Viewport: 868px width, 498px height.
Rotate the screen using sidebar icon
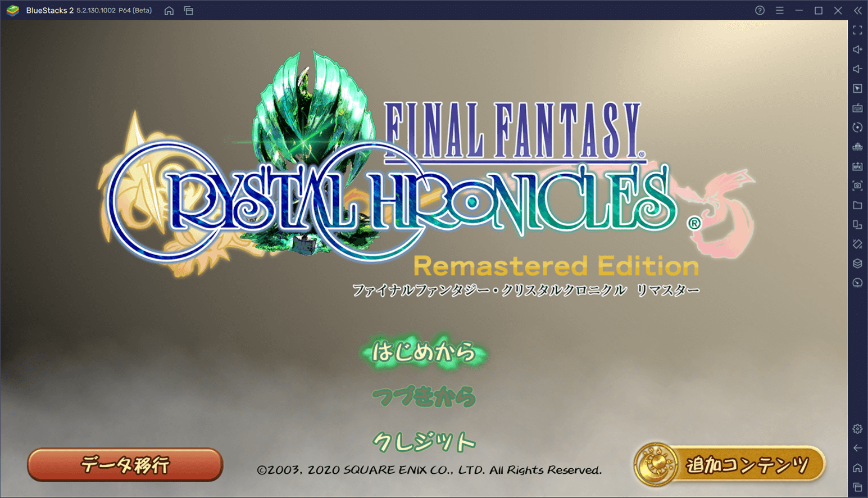click(x=857, y=225)
